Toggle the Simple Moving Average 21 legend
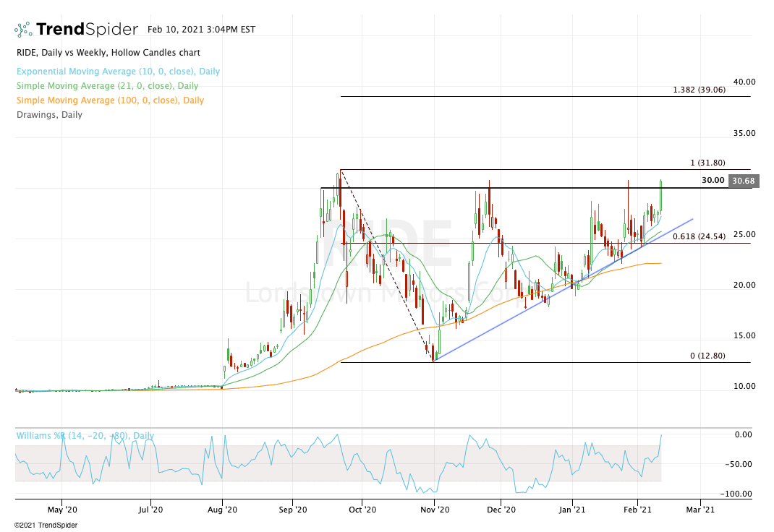Screen dimensions: 774x532 (x=107, y=86)
